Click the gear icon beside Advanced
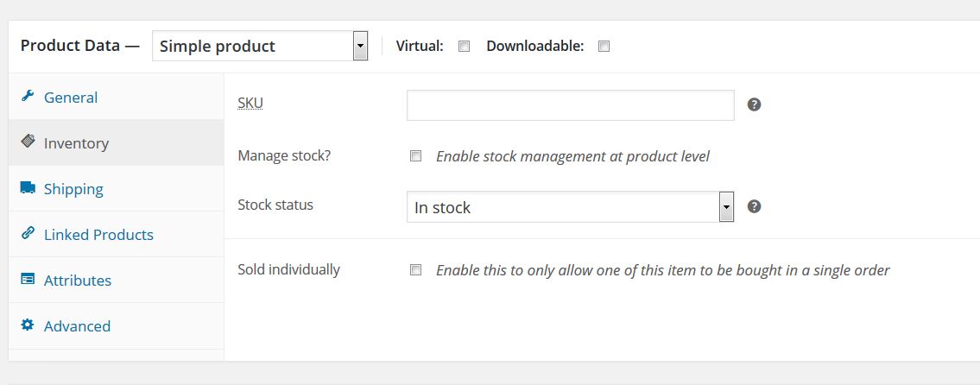The width and height of the screenshot is (980, 385). 28,325
